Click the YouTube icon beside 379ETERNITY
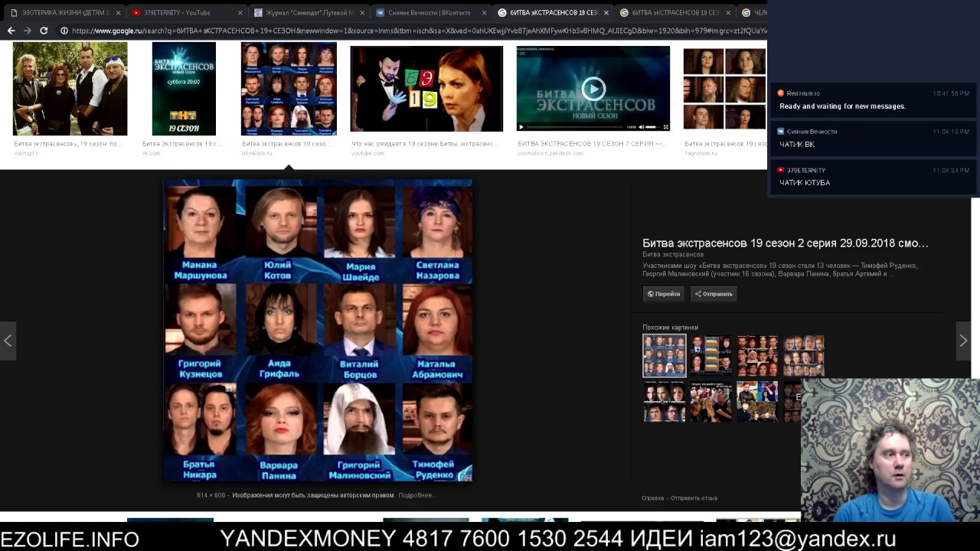The image size is (980, 551). pos(781,170)
